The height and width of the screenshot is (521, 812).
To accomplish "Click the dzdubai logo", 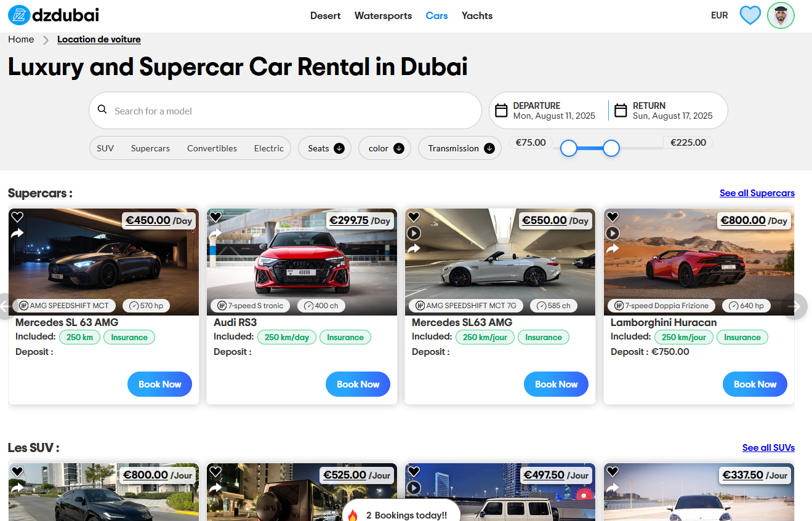I will tap(54, 15).
